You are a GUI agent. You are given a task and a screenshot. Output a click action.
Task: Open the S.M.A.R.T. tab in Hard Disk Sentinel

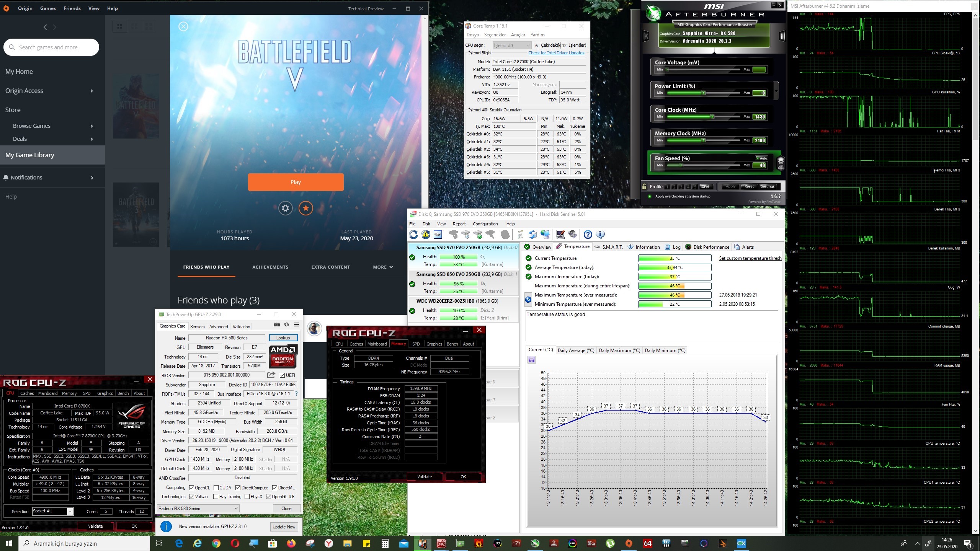click(x=609, y=247)
